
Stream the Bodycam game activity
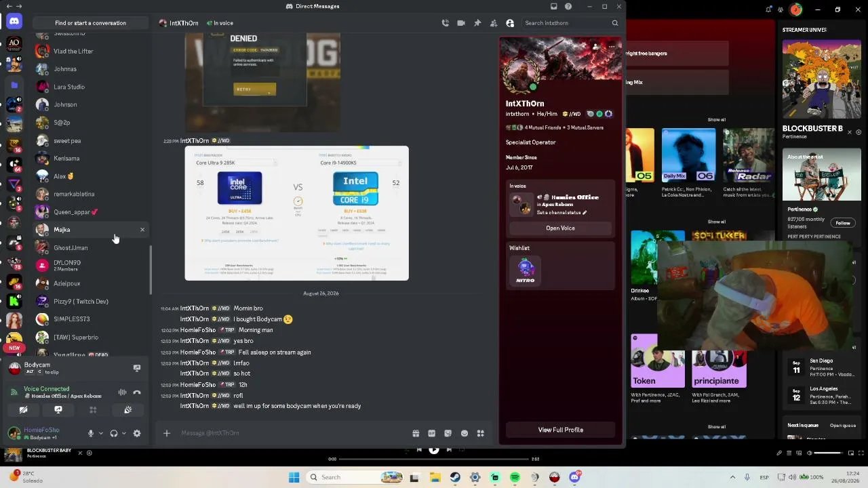137,368
